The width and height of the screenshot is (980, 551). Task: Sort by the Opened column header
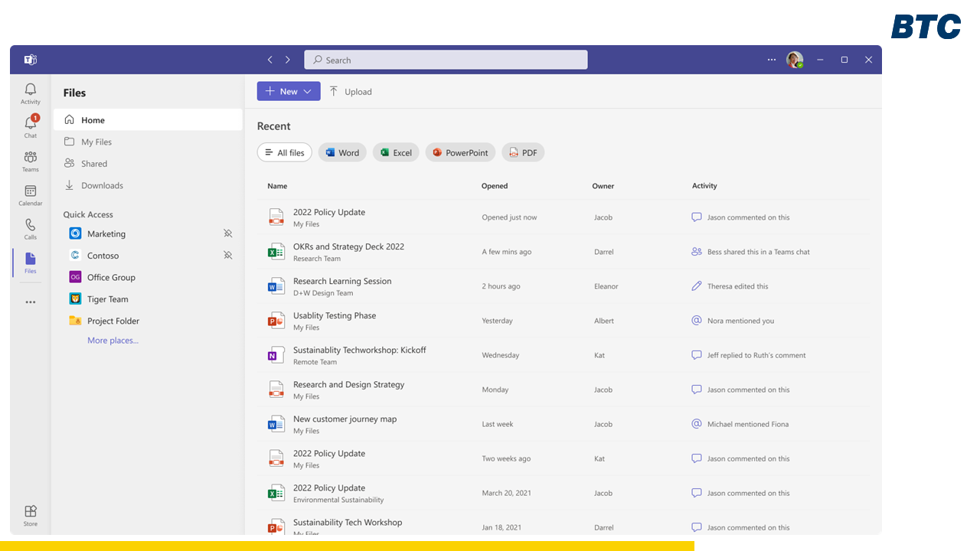tap(495, 186)
